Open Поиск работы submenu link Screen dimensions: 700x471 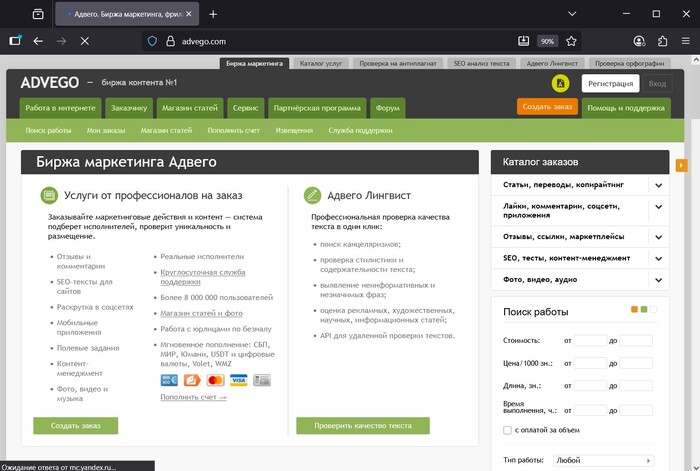[48, 130]
